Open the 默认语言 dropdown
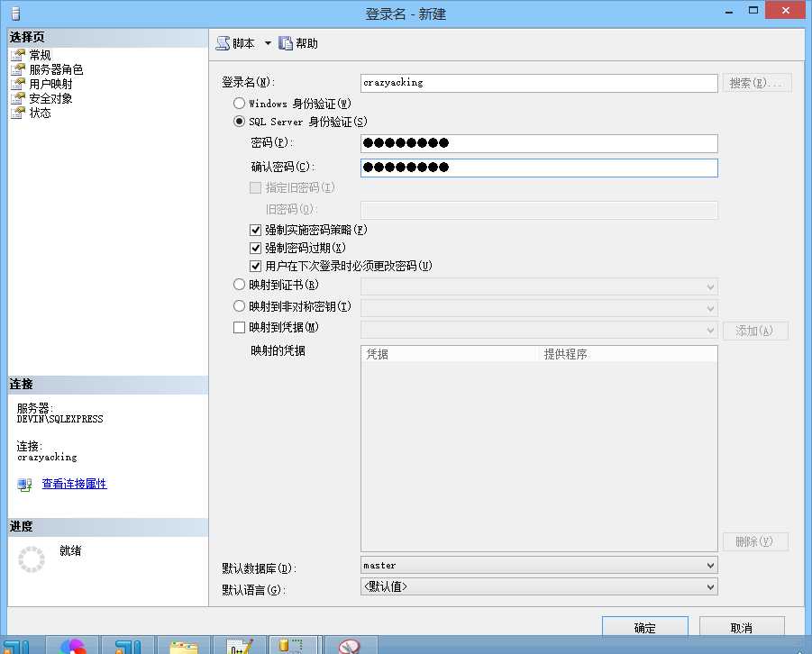 (539, 586)
